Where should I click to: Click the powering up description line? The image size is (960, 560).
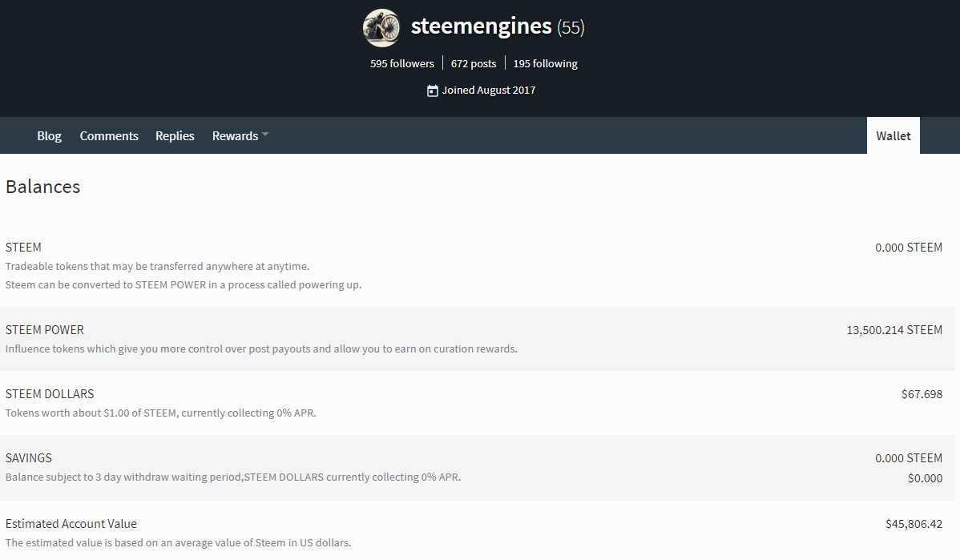184,284
